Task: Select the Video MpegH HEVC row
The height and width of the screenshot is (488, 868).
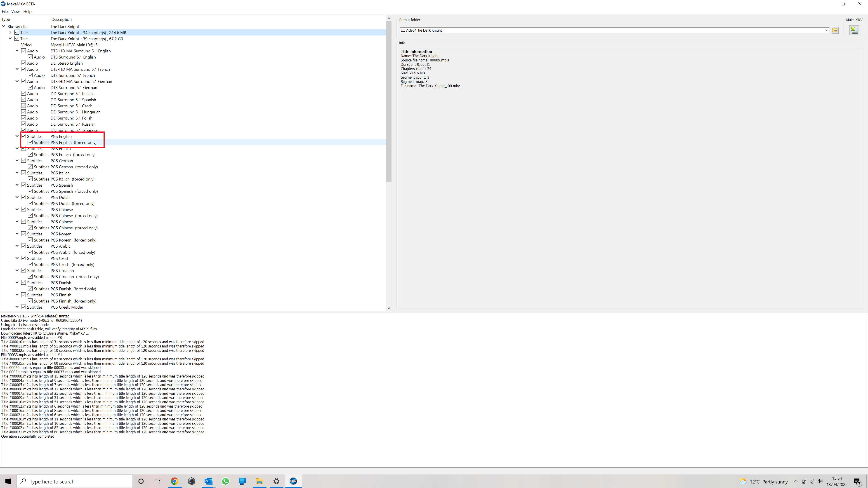Action: [193, 45]
